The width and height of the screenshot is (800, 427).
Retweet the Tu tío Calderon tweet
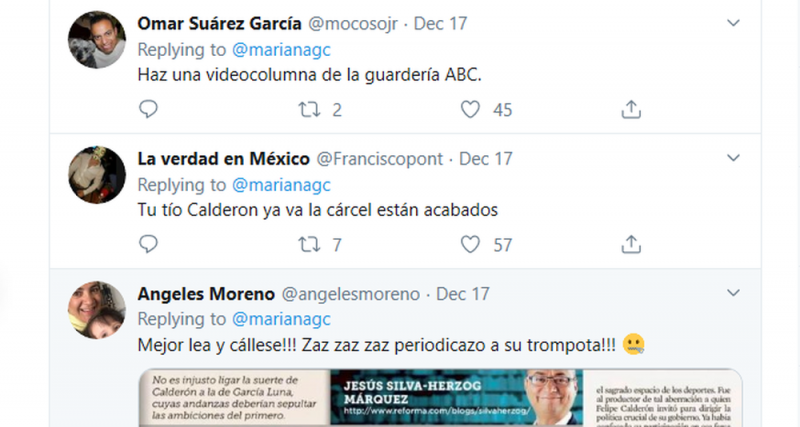tap(309, 244)
